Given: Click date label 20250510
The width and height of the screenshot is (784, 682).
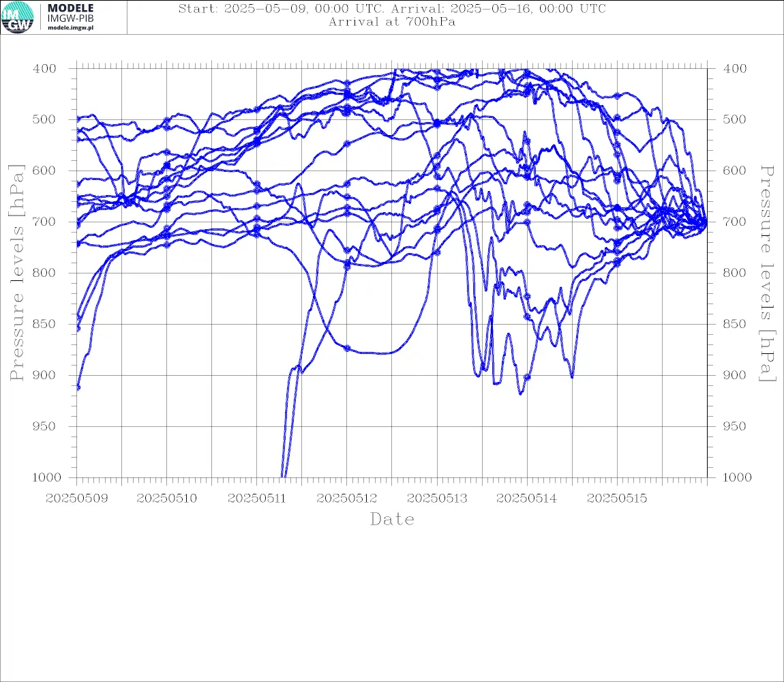Looking at the screenshot, I should pos(166,499).
